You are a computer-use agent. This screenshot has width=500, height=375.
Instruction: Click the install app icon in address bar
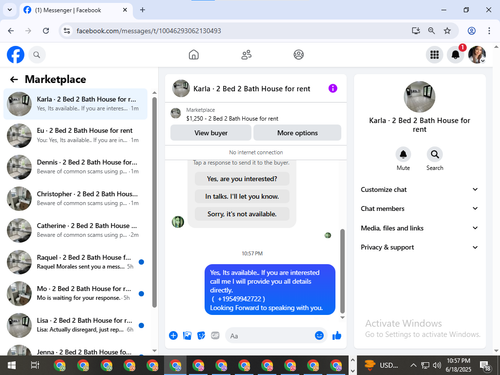click(x=415, y=31)
